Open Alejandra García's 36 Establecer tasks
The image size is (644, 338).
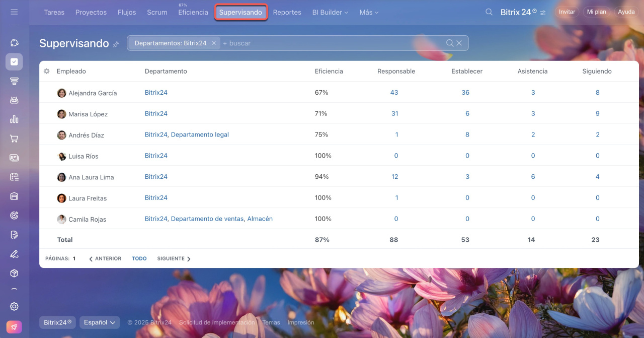click(465, 92)
